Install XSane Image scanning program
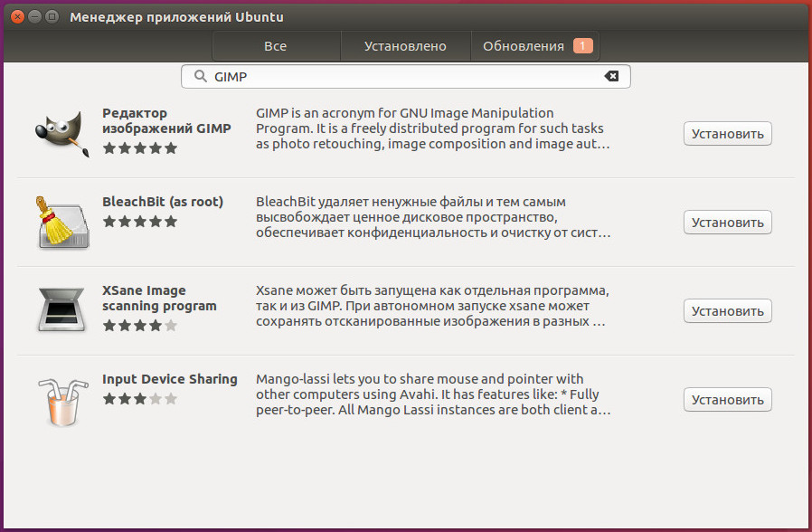The width and height of the screenshot is (812, 532). (728, 311)
